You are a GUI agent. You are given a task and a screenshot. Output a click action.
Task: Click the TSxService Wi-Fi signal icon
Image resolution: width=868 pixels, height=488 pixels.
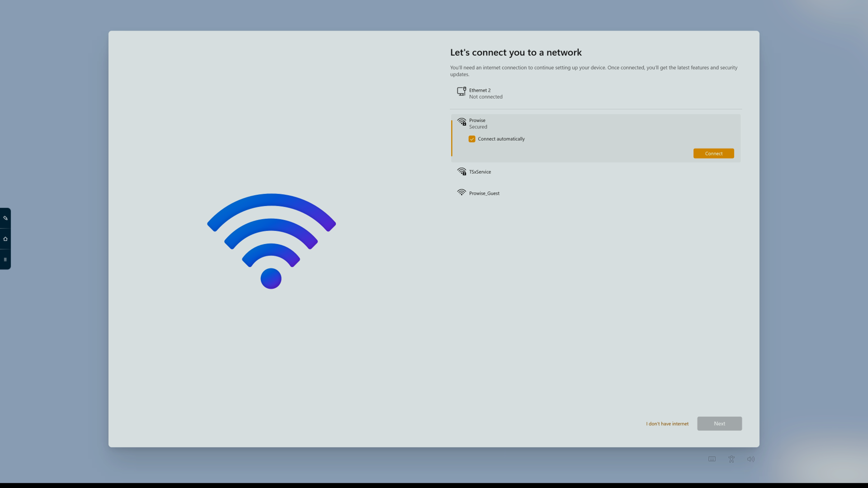(462, 172)
